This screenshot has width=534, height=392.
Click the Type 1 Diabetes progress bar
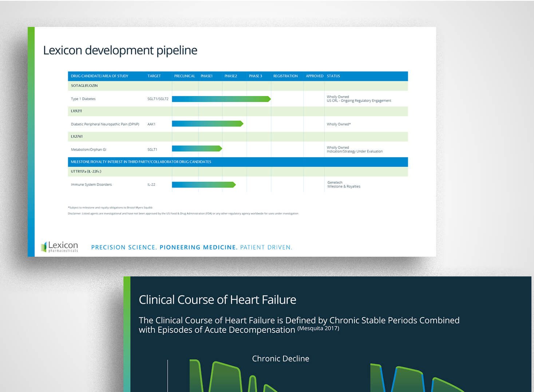(x=221, y=99)
